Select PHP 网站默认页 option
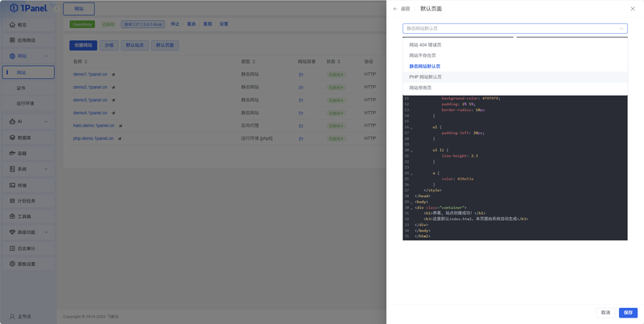 coord(515,77)
